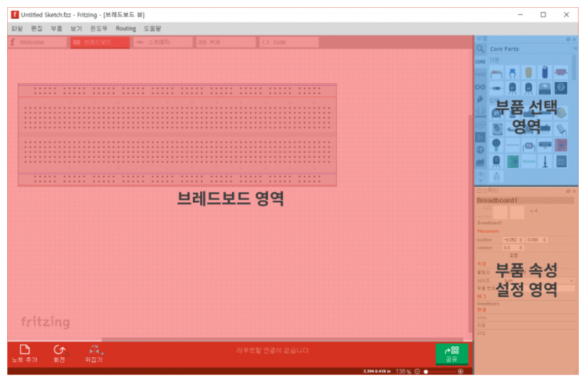This screenshot has height=380, width=588.
Task: Open the 윈도우 menu
Action: (99, 29)
